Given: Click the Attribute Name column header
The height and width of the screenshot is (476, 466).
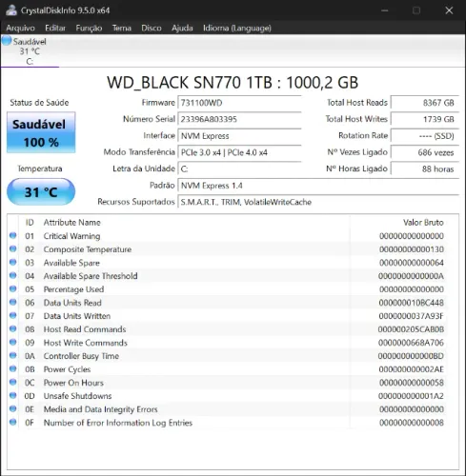Looking at the screenshot, I should pos(72,223).
